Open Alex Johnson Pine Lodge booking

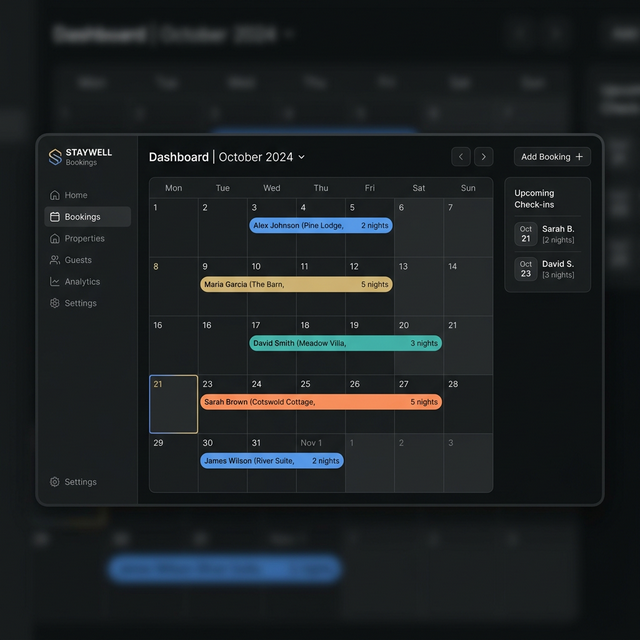[x=320, y=226]
